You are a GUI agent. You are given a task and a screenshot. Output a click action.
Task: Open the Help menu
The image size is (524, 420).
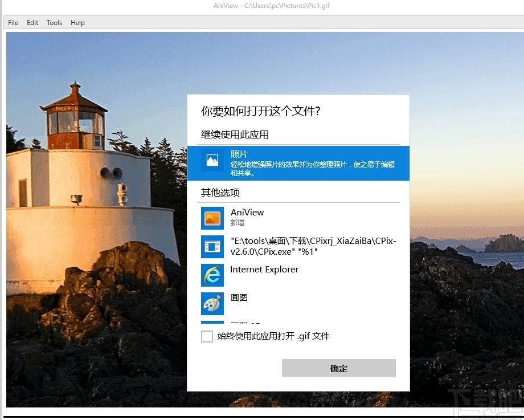click(77, 22)
